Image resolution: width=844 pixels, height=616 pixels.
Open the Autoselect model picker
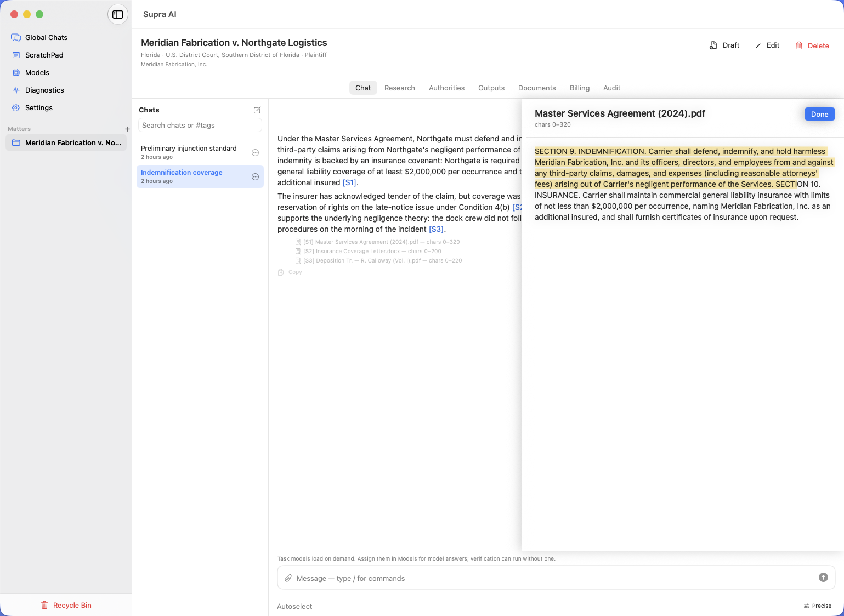coord(294,606)
